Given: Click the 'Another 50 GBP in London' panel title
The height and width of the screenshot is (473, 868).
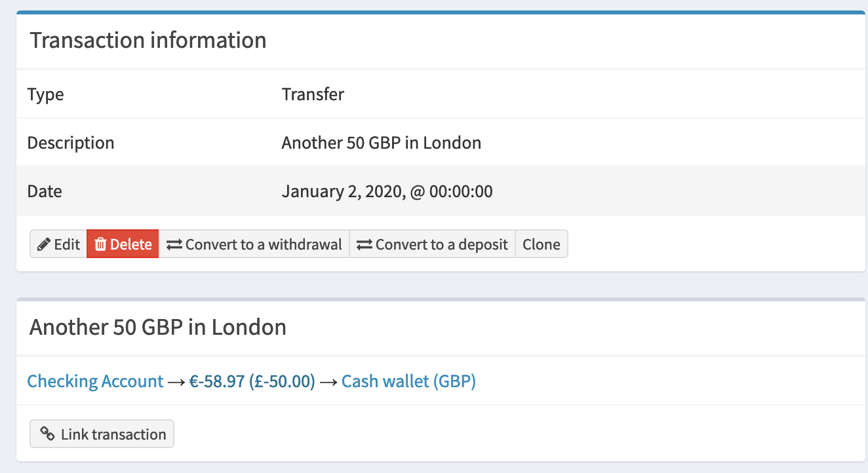Looking at the screenshot, I should 157,327.
